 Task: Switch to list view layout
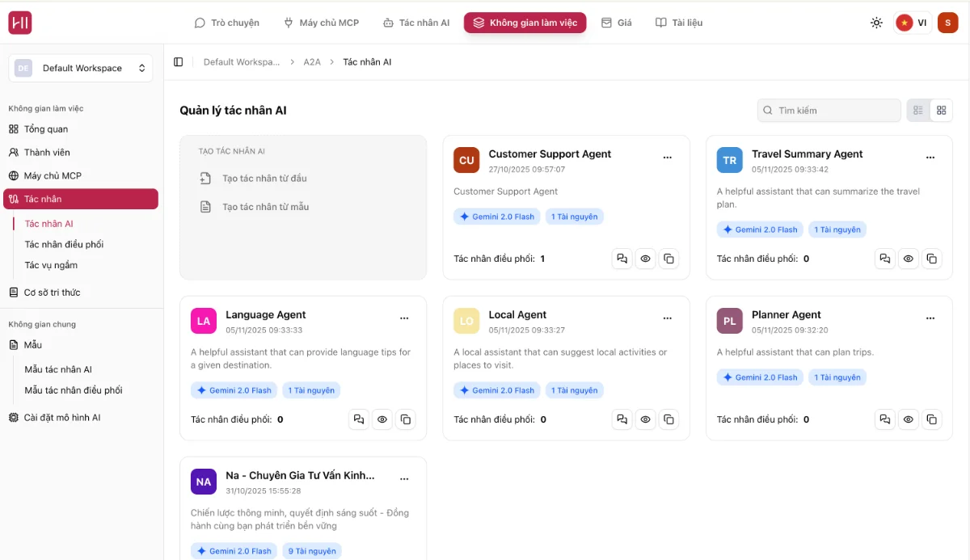point(918,110)
